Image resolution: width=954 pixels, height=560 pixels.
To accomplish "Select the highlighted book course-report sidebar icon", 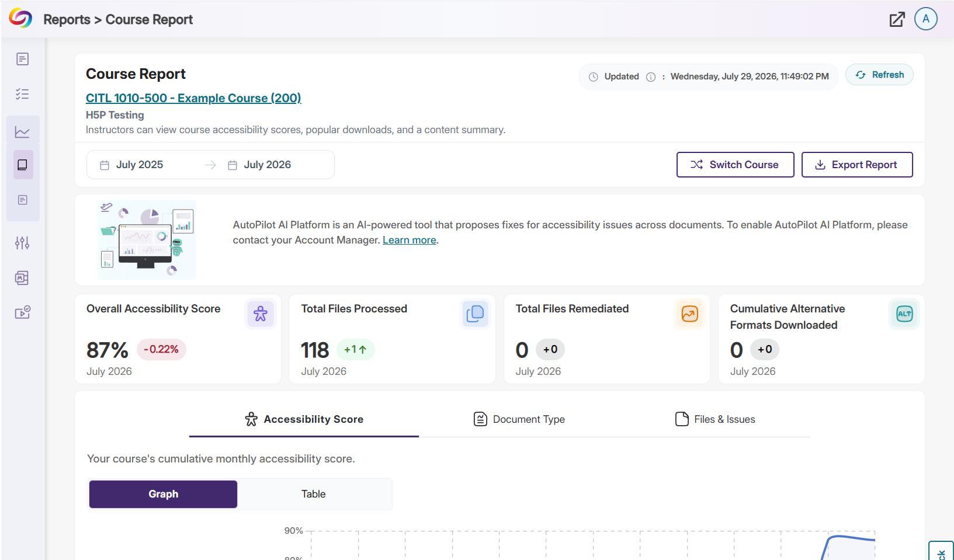I will 22,165.
